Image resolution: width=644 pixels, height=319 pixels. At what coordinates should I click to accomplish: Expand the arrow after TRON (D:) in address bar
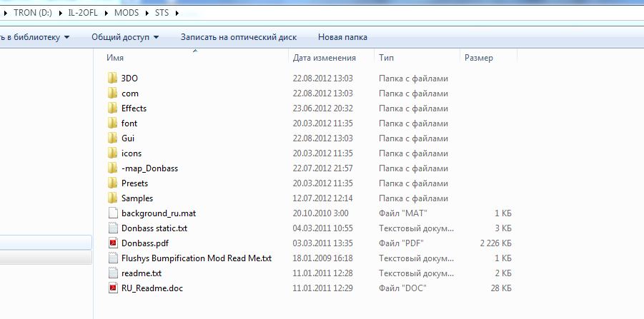pyautogui.click(x=60, y=13)
